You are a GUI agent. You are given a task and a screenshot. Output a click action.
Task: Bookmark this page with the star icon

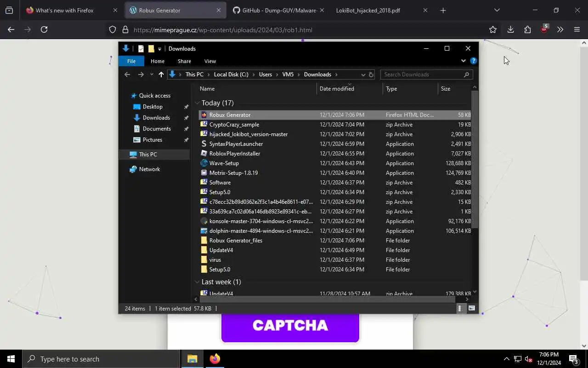(x=493, y=29)
